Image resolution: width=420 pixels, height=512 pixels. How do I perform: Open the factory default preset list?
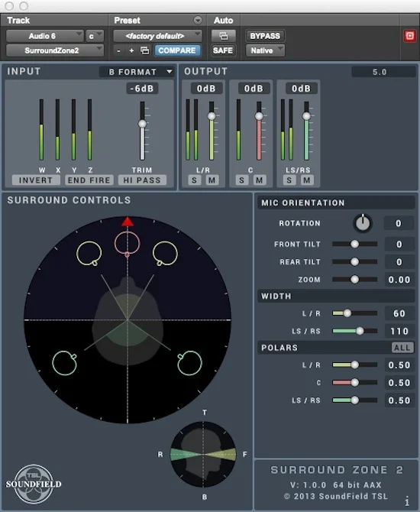pos(157,36)
